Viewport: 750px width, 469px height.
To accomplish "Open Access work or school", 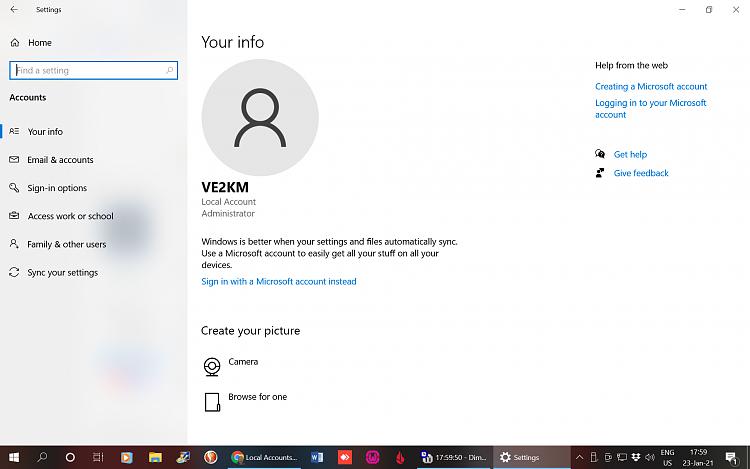I will [70, 216].
